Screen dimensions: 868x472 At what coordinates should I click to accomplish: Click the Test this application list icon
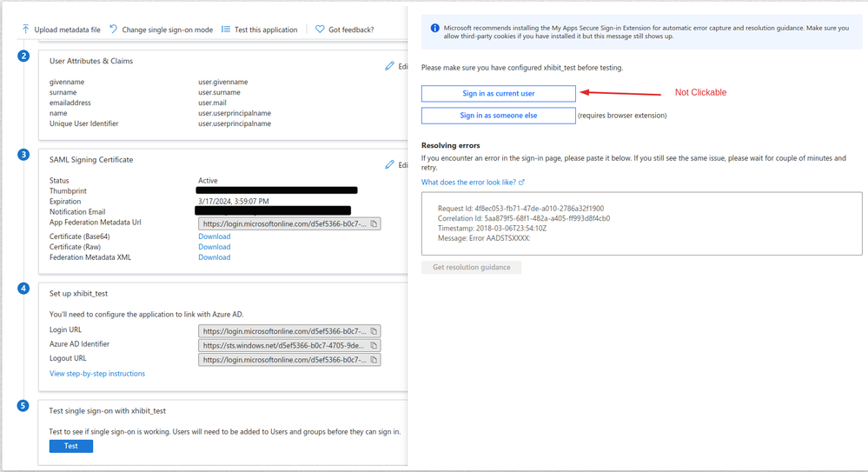click(x=226, y=30)
